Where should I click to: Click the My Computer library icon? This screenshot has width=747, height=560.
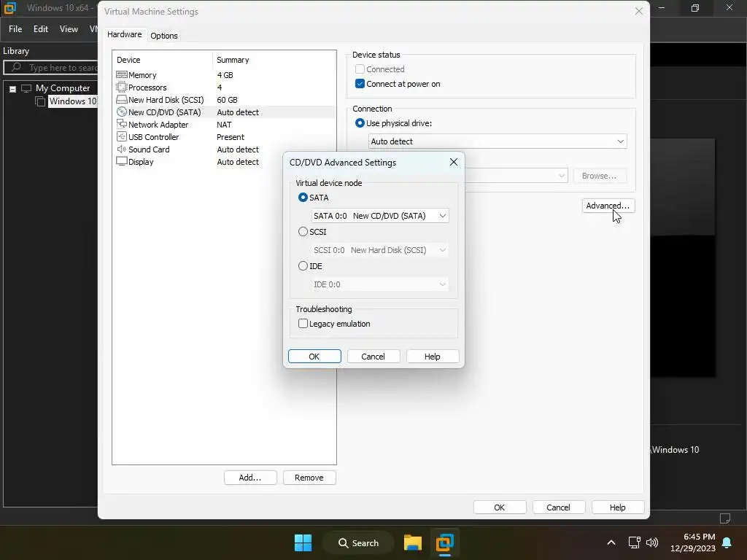click(x=26, y=88)
